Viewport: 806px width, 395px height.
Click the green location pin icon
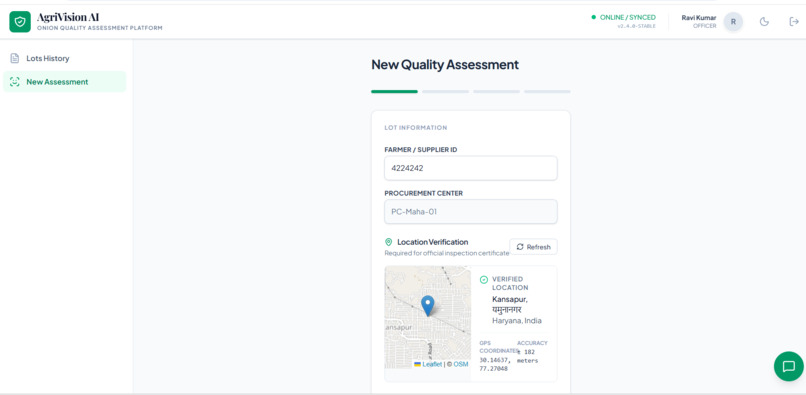point(389,242)
